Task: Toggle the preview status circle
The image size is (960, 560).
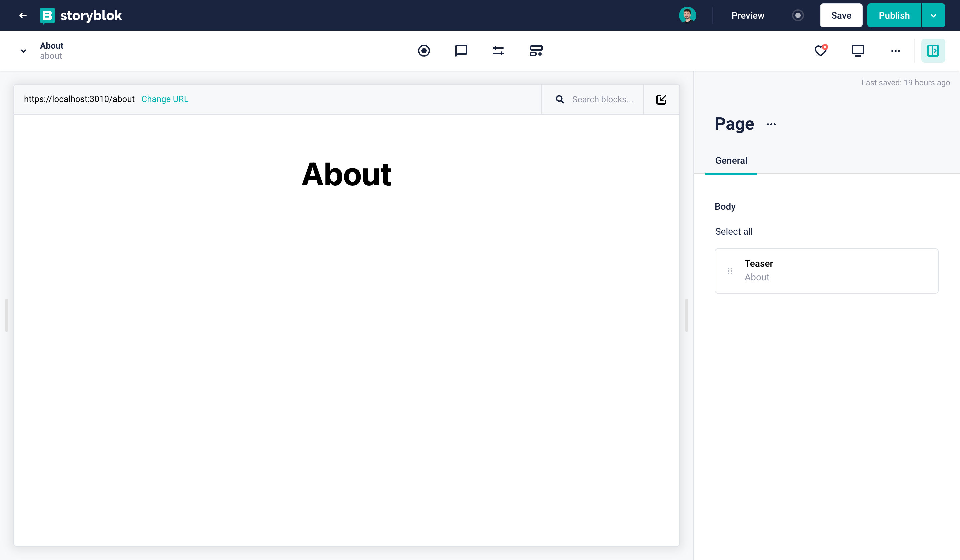Action: pyautogui.click(x=798, y=15)
